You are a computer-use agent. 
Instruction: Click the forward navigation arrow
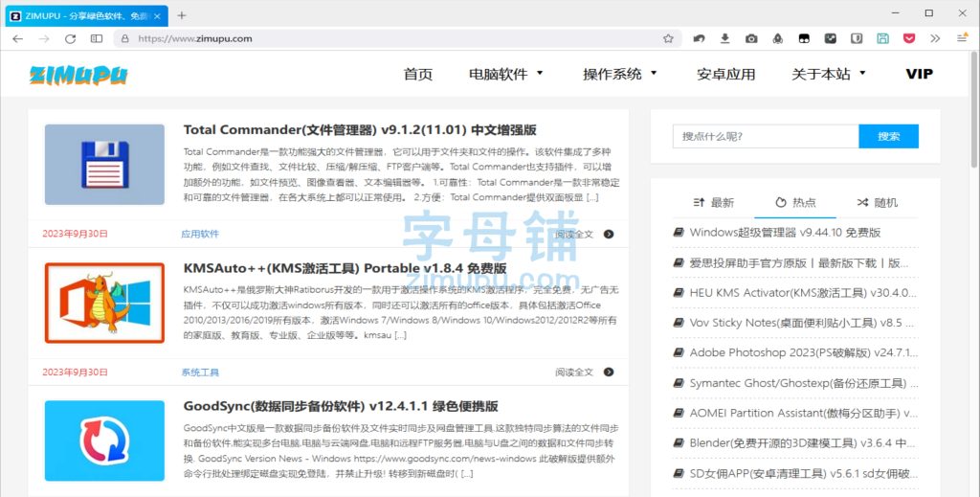[x=44, y=38]
